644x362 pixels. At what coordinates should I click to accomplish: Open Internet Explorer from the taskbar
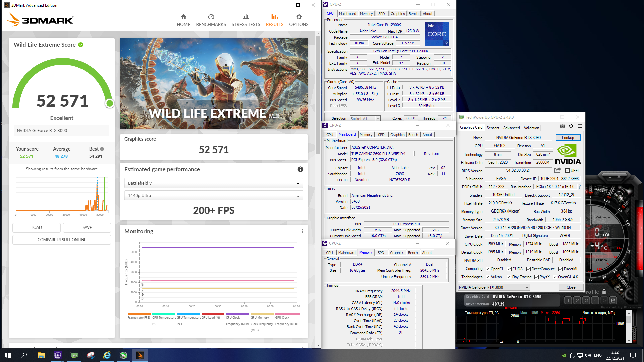pos(107,355)
